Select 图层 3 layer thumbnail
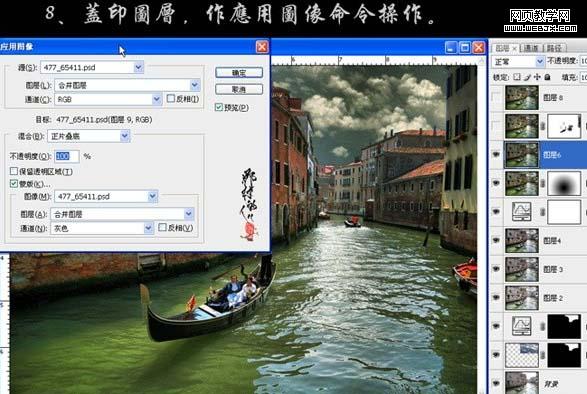The width and height of the screenshot is (587, 394). click(x=521, y=269)
